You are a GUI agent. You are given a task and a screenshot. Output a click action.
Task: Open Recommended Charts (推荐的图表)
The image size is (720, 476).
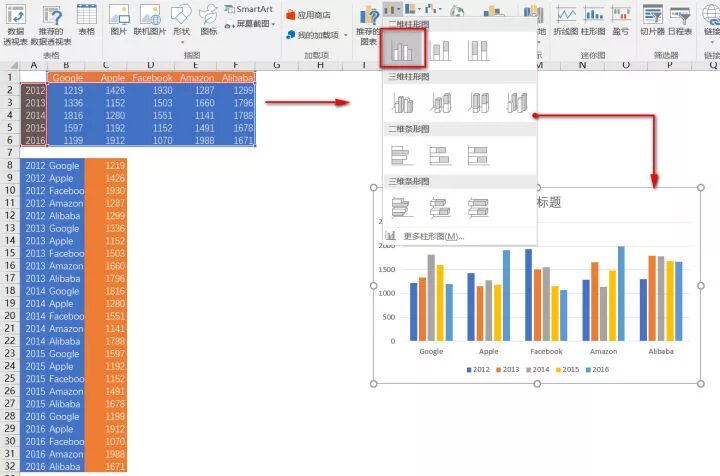coord(368,25)
